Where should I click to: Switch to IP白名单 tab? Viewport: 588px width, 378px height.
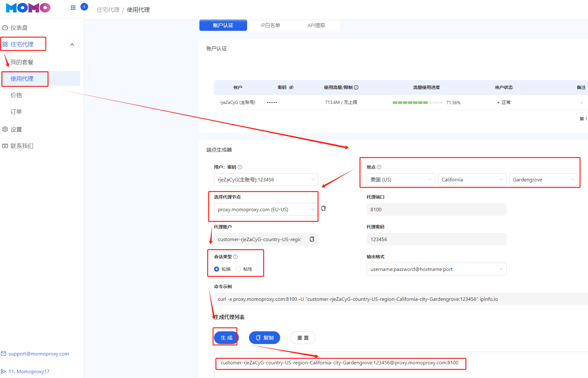(x=270, y=25)
